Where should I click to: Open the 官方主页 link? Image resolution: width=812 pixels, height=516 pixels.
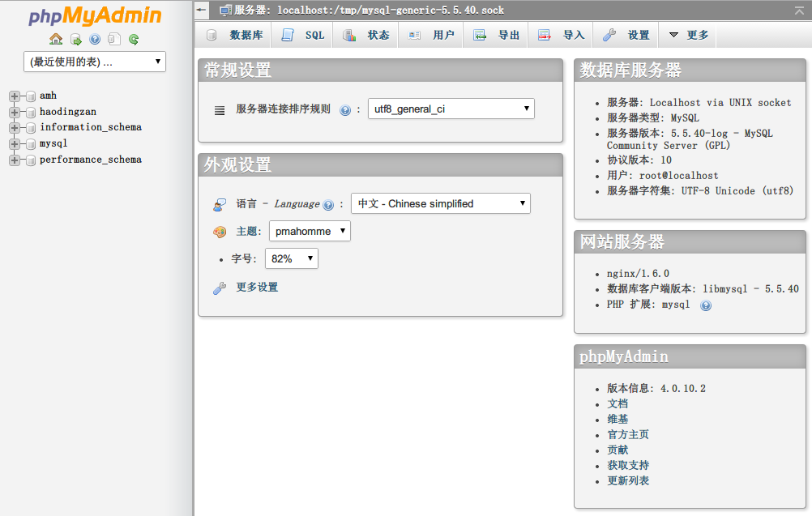point(628,434)
